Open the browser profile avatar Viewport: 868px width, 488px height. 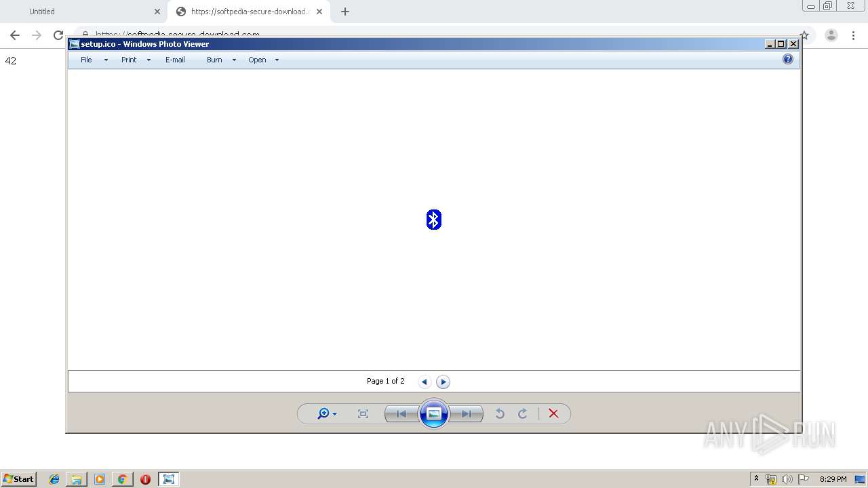pyautogui.click(x=831, y=35)
